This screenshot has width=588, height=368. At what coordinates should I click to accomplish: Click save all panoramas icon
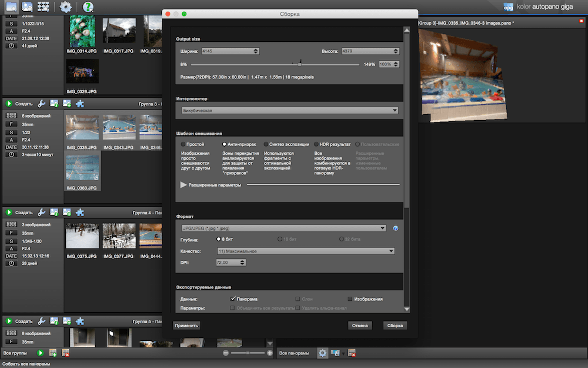pos(335,353)
